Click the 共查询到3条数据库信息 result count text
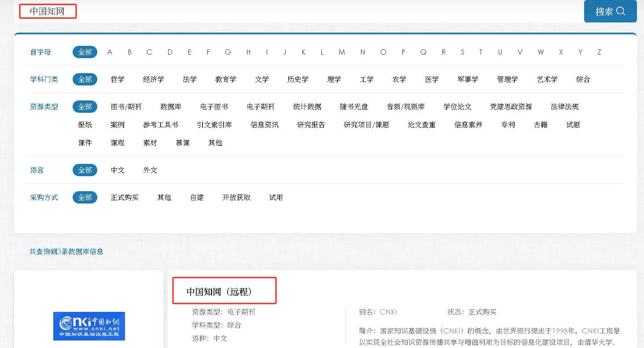Image resolution: width=644 pixels, height=348 pixels. [x=66, y=252]
